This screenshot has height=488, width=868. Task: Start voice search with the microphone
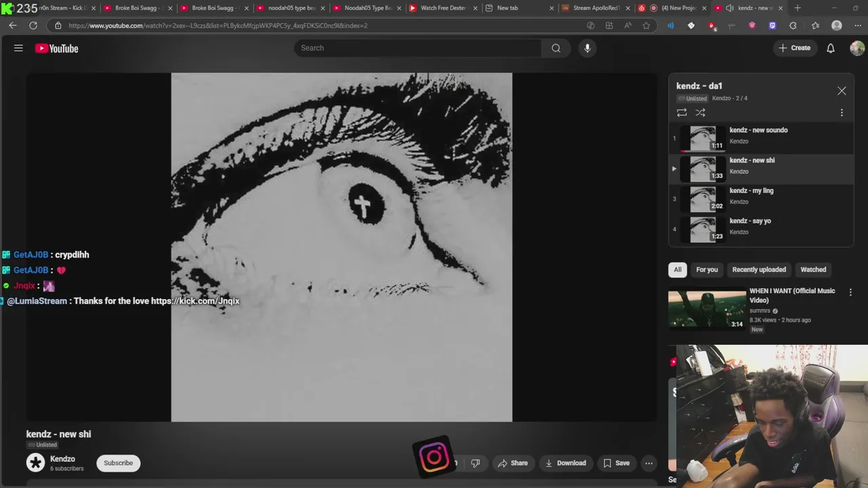587,48
